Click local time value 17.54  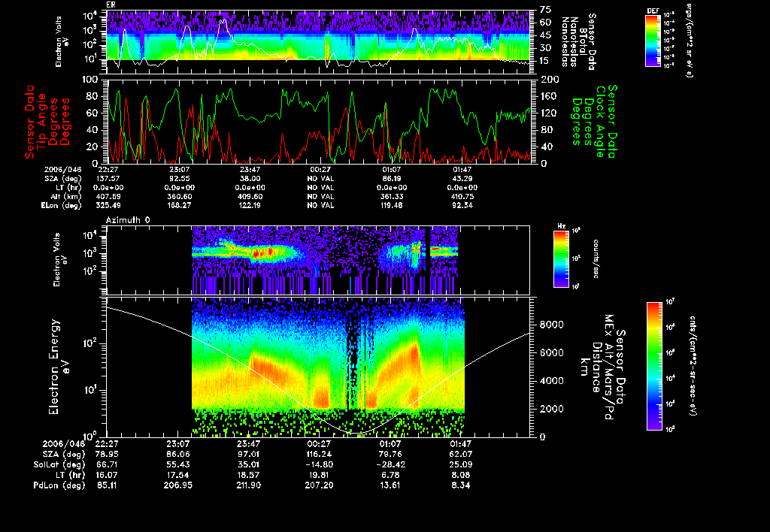click(177, 475)
